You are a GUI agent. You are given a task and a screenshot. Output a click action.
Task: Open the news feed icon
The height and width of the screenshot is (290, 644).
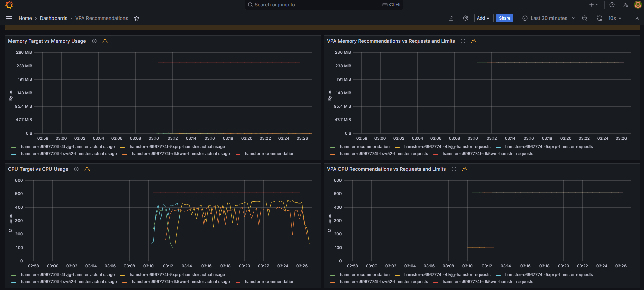[x=625, y=5]
